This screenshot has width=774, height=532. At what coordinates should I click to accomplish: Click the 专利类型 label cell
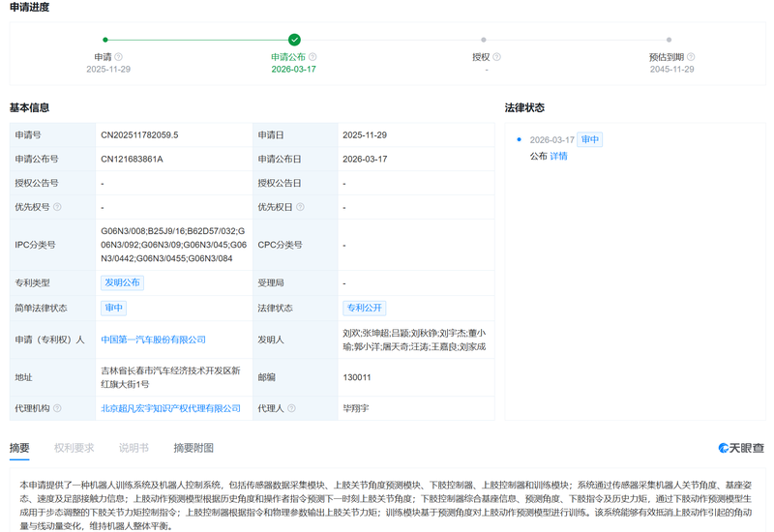pyautogui.click(x=52, y=282)
